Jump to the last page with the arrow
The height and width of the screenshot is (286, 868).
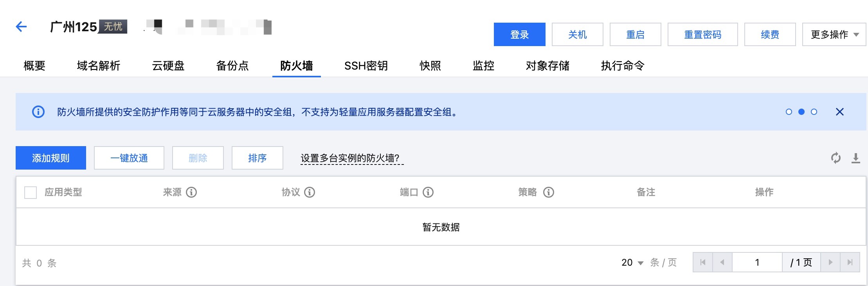point(850,262)
